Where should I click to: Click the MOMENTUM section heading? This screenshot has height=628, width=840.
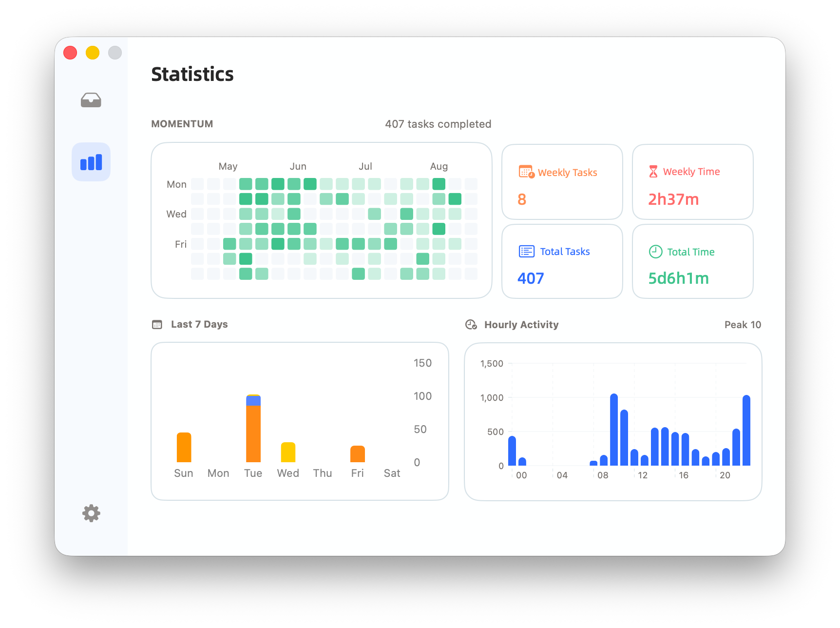tap(182, 124)
